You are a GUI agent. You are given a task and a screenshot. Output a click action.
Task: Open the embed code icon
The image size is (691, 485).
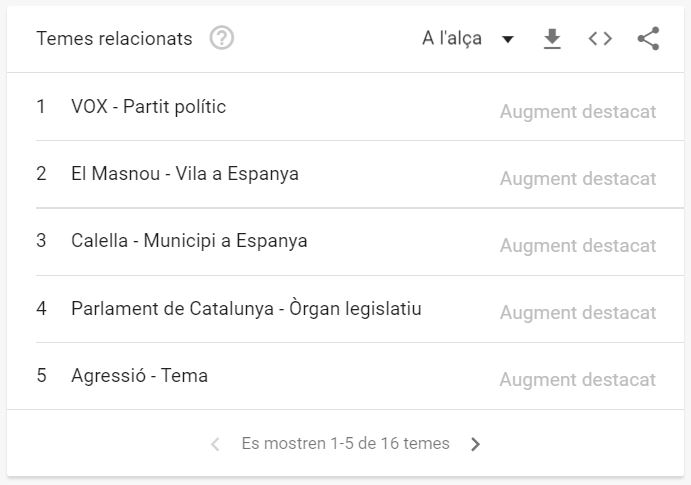pos(600,39)
